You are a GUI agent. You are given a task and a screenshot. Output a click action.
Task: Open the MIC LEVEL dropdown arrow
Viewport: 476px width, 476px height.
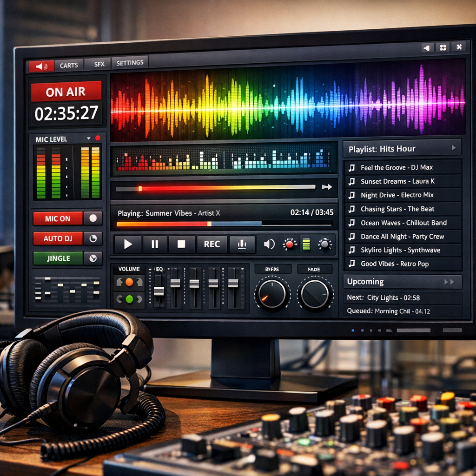tap(89, 139)
